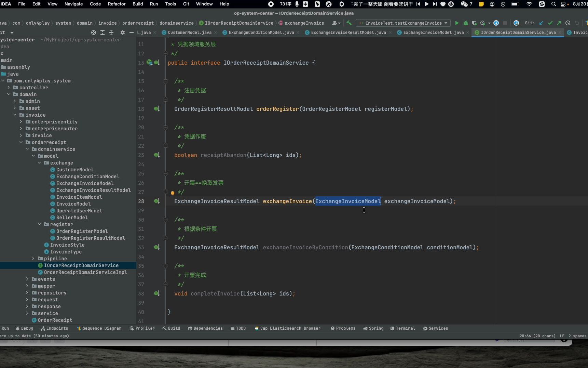588x368 pixels.
Task: Open macOS Spotlight search icon
Action: tap(553, 4)
